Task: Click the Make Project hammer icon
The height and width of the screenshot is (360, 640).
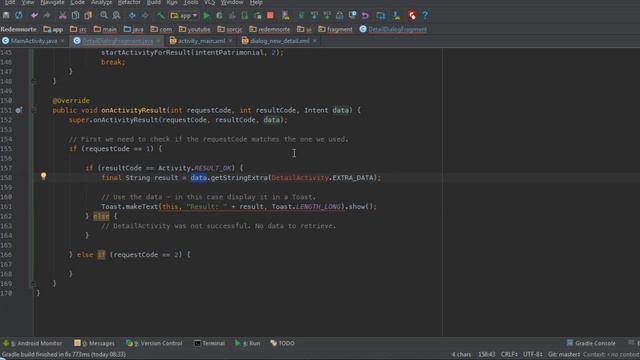Action: (160, 16)
